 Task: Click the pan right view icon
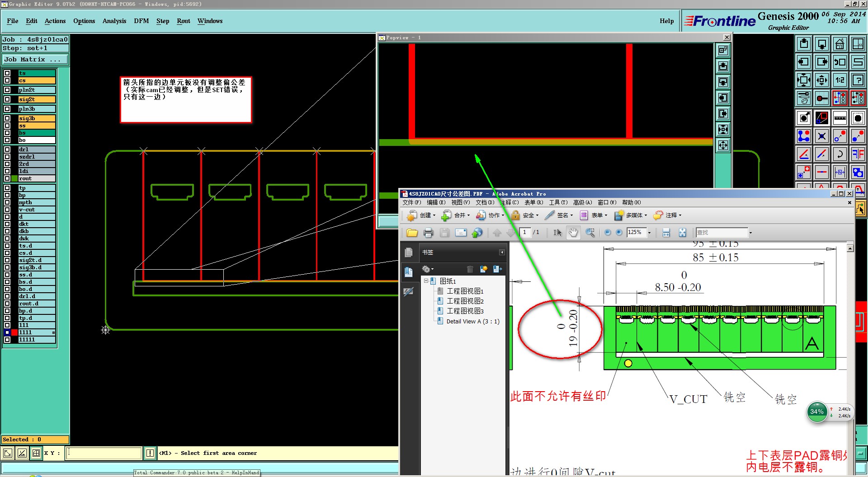click(x=822, y=62)
